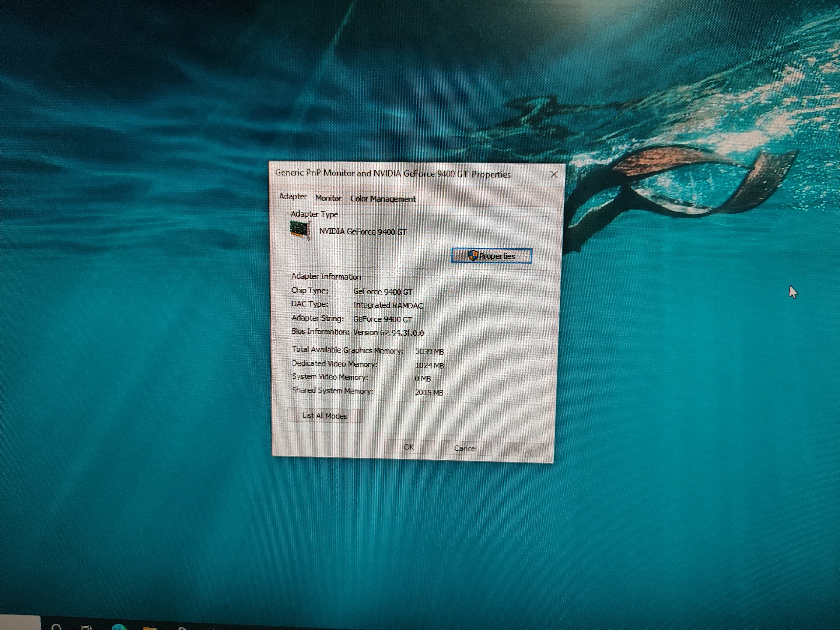Click the 'Bios Information:' label

pyautogui.click(x=320, y=331)
